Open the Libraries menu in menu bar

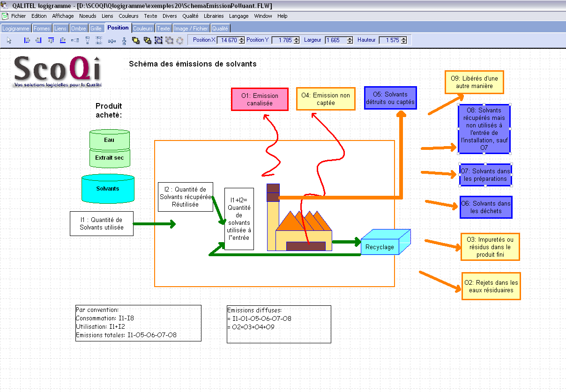(x=214, y=16)
